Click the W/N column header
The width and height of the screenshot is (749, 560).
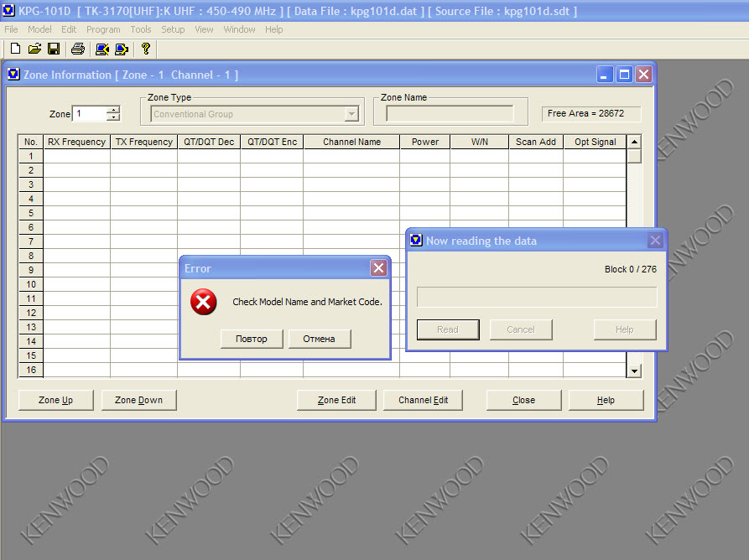click(480, 142)
